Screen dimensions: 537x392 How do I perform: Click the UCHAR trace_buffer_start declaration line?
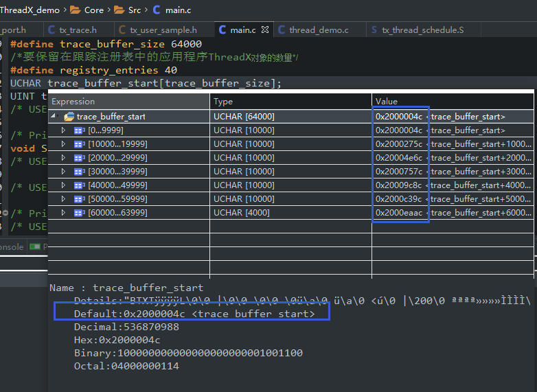146,83
